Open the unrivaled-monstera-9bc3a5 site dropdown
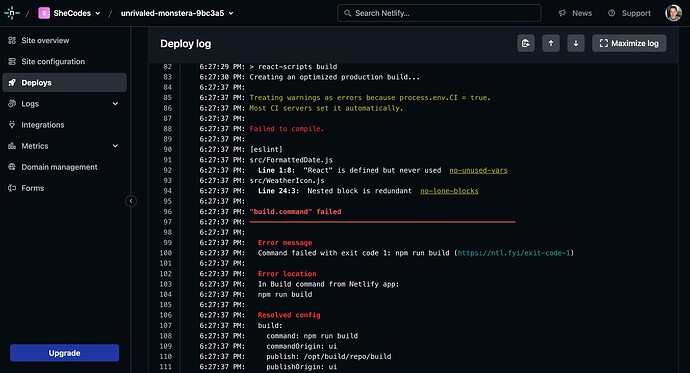This screenshot has width=690, height=373. pyautogui.click(x=177, y=13)
